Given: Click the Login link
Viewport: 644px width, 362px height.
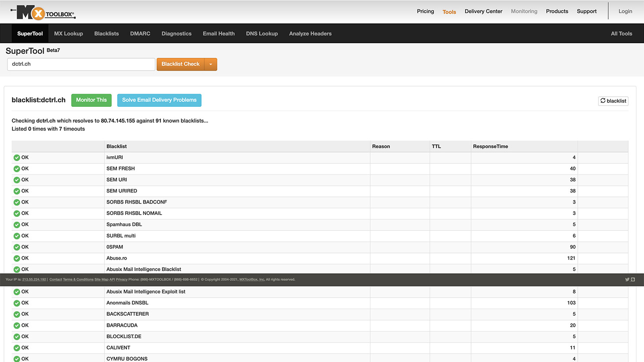Looking at the screenshot, I should pos(625,11).
